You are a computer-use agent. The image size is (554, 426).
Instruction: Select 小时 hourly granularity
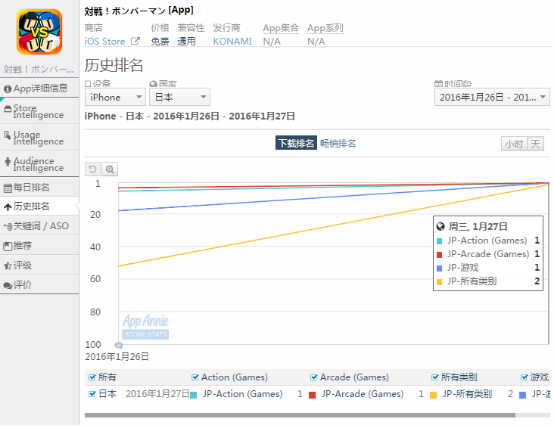(x=514, y=144)
